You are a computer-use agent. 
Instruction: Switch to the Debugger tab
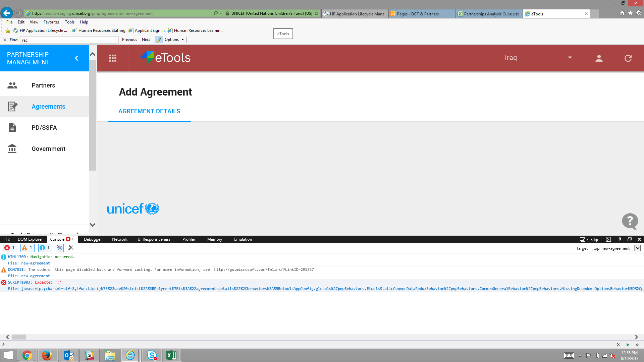click(x=93, y=239)
